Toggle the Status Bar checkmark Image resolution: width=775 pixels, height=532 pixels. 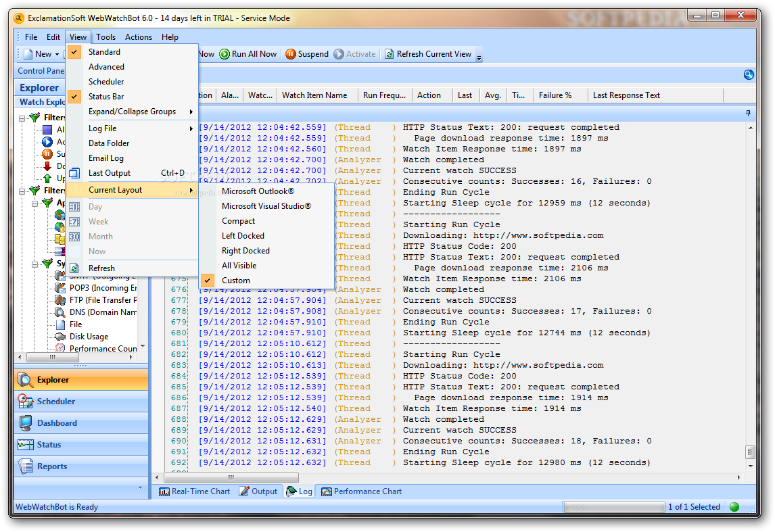coord(74,96)
